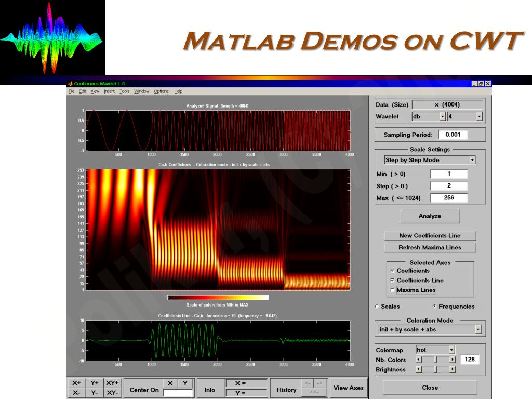
Task: Increase Brightness with right arrow
Action: (453, 369)
